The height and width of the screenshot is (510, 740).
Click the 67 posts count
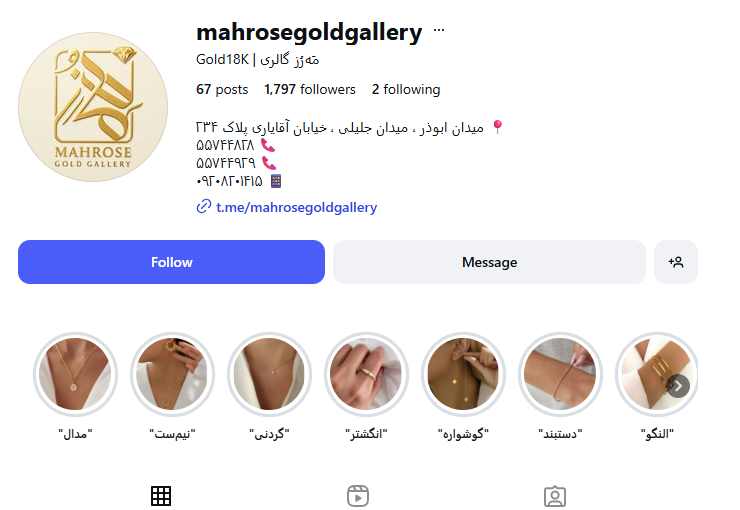click(222, 89)
